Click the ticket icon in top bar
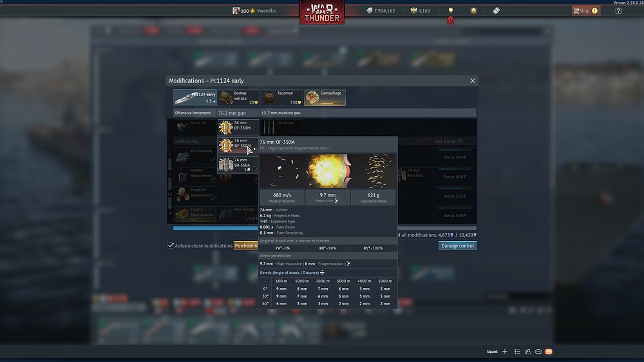Viewport: 644px width, 362px height. (x=496, y=11)
